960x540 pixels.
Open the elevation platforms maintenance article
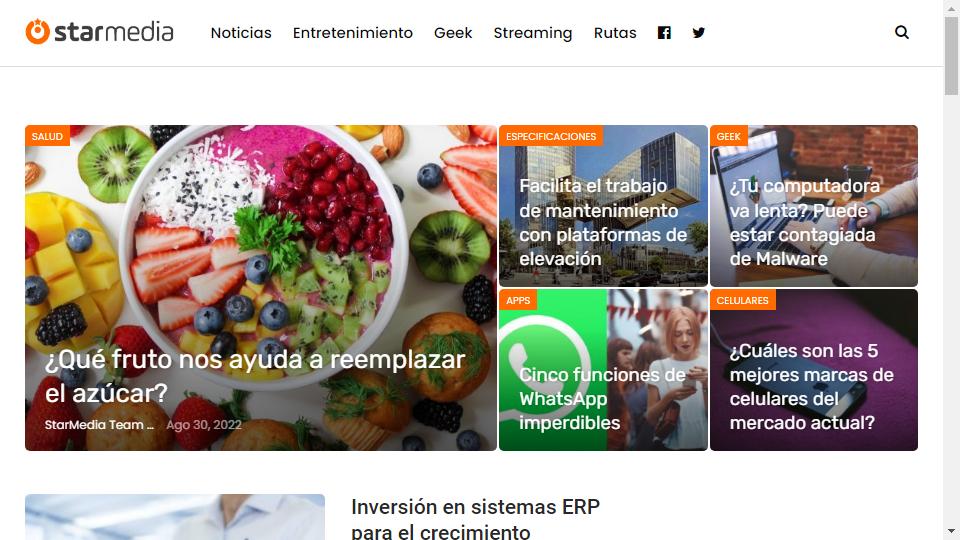point(603,222)
